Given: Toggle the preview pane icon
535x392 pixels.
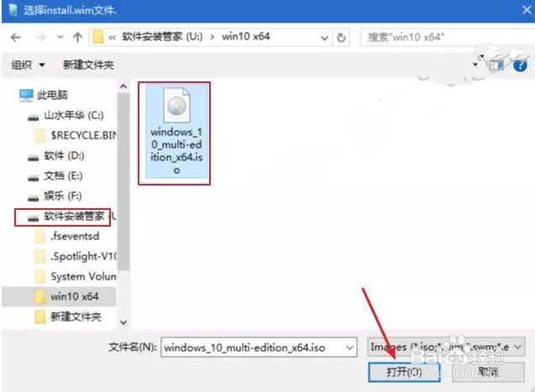Looking at the screenshot, I should [x=497, y=65].
